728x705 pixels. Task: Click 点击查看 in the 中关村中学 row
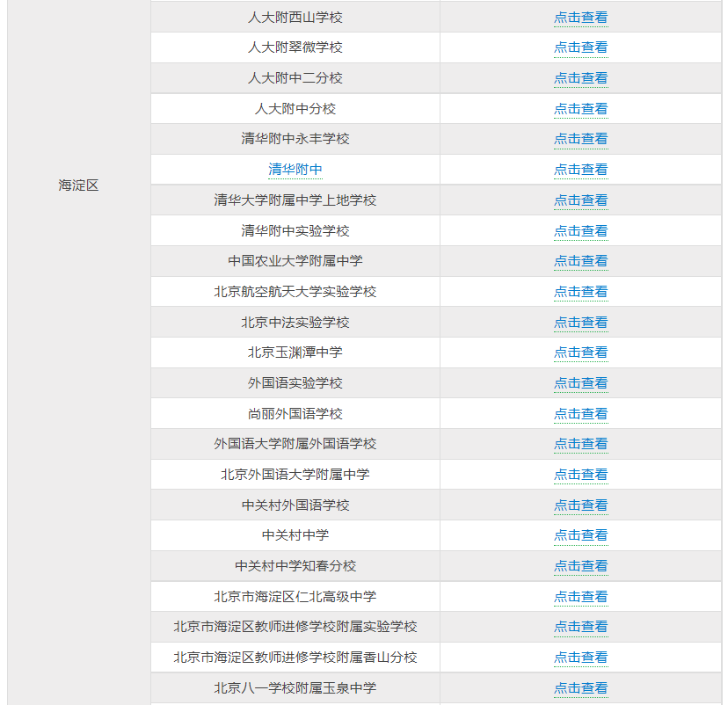click(581, 535)
